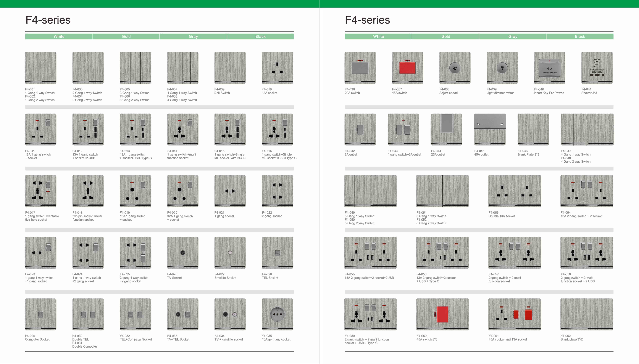Select the F4-045 45A outlet image
This screenshot has height=364, width=639.
(x=490, y=130)
